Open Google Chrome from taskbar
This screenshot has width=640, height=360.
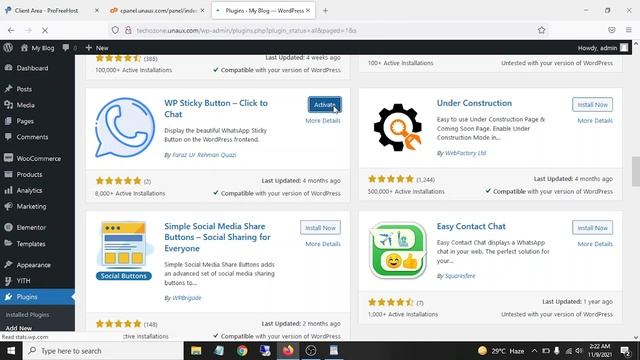pos(242,351)
